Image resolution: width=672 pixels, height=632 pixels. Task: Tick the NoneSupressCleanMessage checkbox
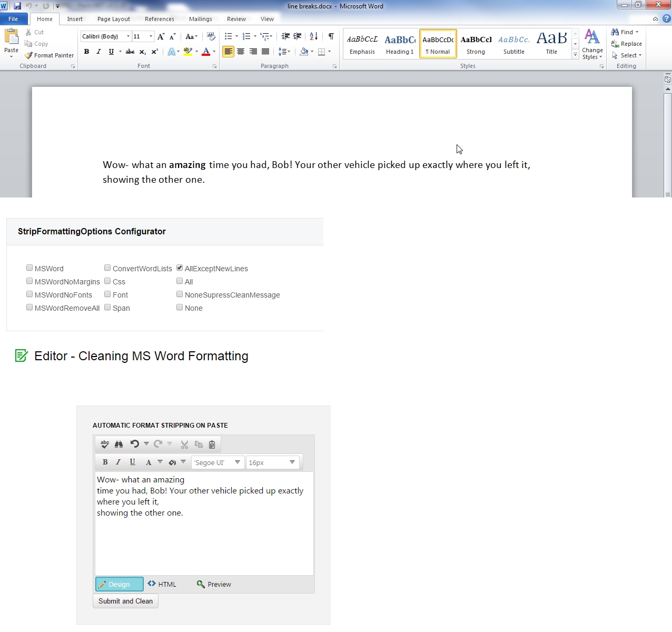[180, 294]
